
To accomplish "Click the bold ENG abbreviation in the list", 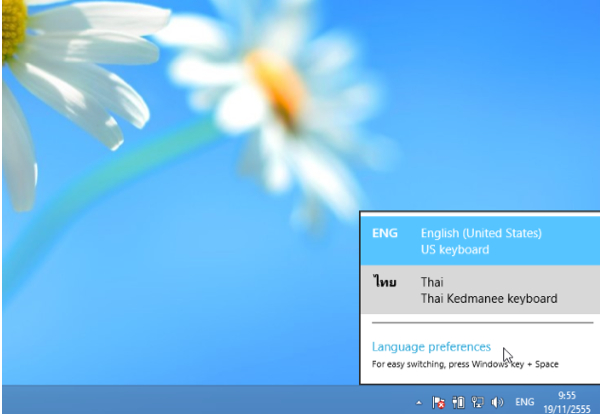I will click(385, 233).
